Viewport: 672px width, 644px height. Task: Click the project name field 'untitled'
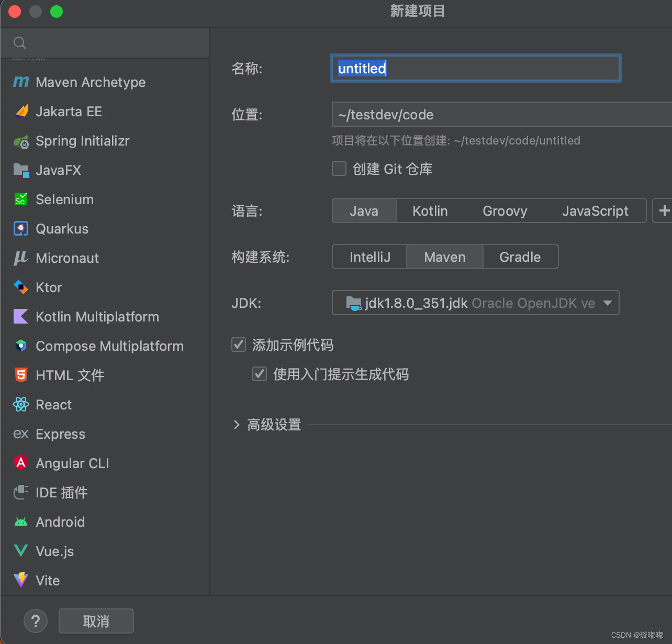(x=475, y=68)
